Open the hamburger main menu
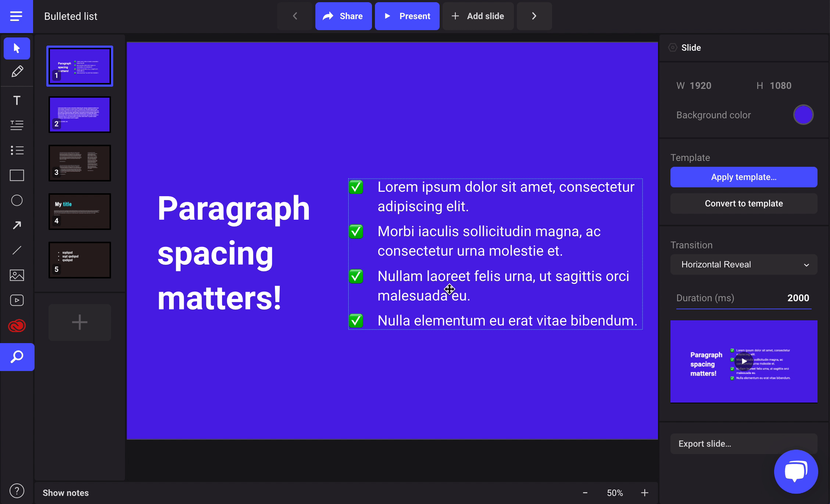 coord(16,16)
